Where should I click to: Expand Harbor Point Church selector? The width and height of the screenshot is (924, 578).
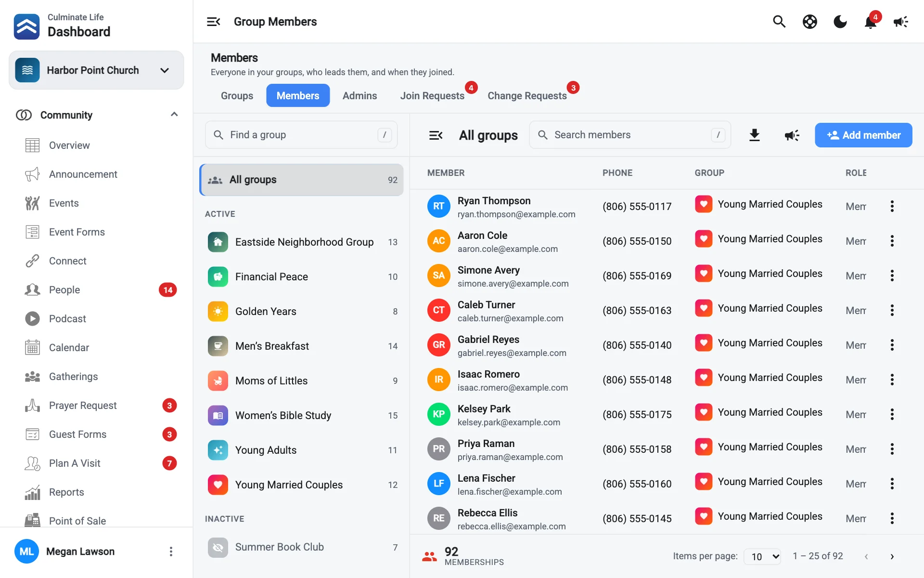tap(96, 70)
